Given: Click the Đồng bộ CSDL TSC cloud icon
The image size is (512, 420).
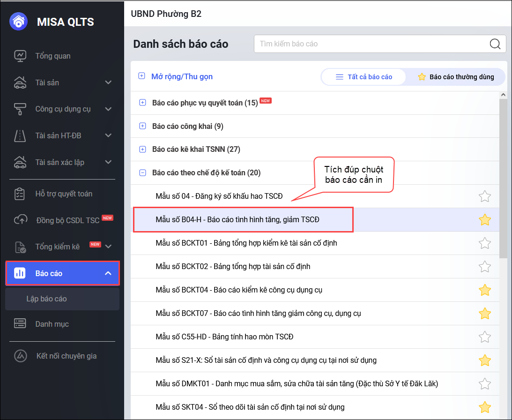Looking at the screenshot, I should tap(21, 220).
